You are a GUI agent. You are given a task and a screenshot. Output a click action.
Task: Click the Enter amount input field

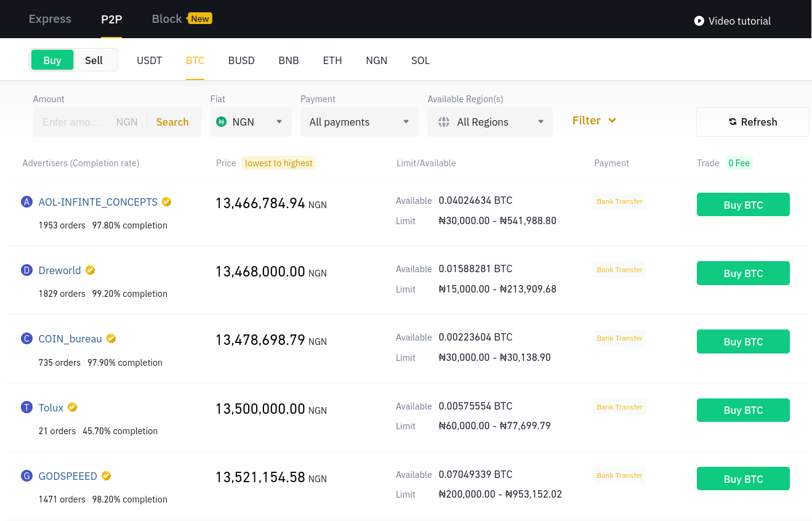(x=72, y=122)
